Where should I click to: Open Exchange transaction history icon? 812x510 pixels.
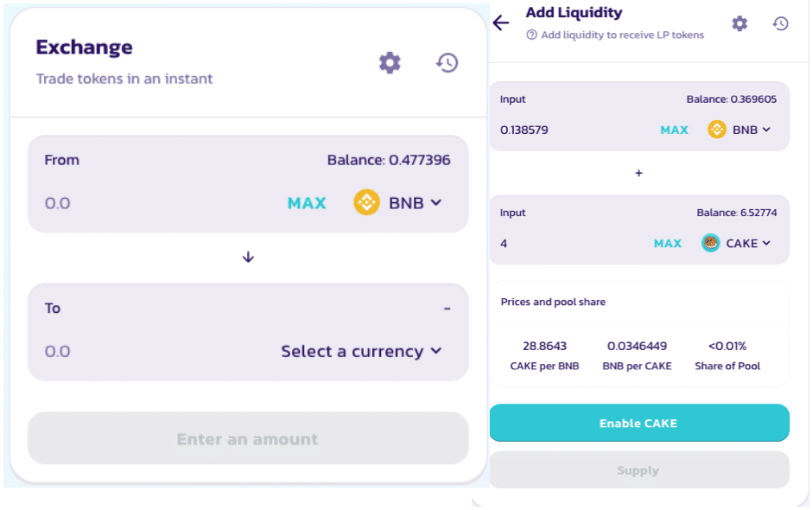click(x=447, y=62)
